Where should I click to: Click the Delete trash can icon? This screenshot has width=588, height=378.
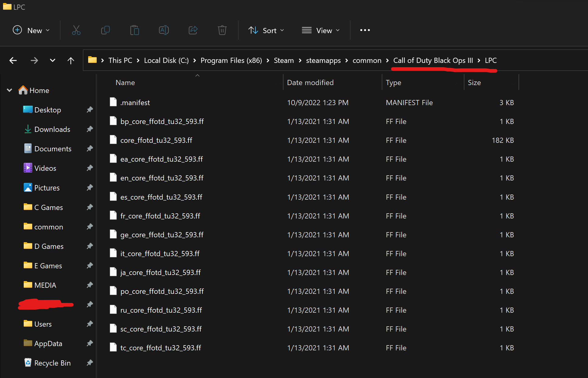click(222, 30)
